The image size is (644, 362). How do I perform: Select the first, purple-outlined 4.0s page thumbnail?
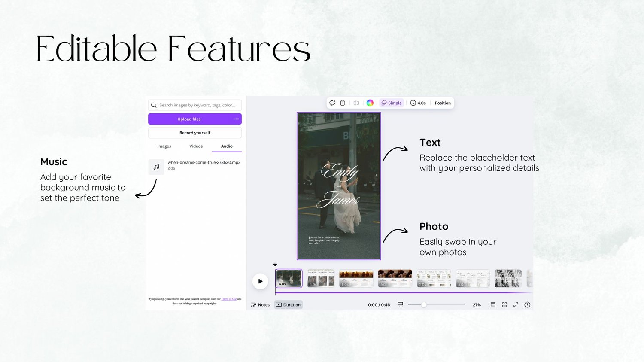[289, 278]
